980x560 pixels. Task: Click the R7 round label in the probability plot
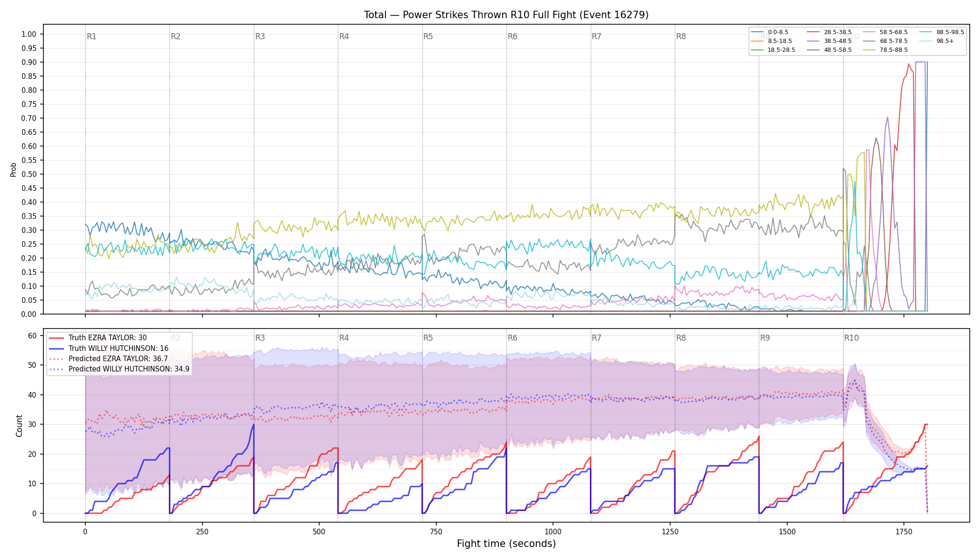596,36
